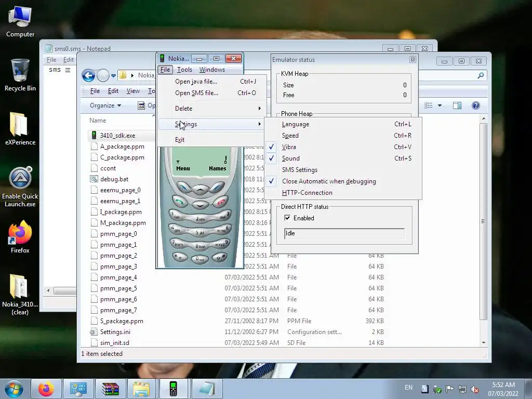Click the network tray icon
Image resolution: width=532 pixels, height=399 pixels.
(x=462, y=389)
